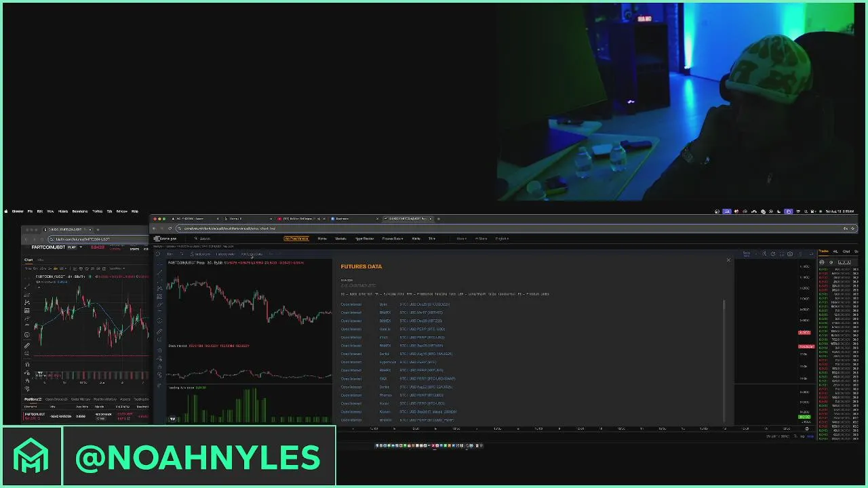This screenshot has width=868, height=488.
Task: Open the Alerts nav item
Action: point(416,239)
